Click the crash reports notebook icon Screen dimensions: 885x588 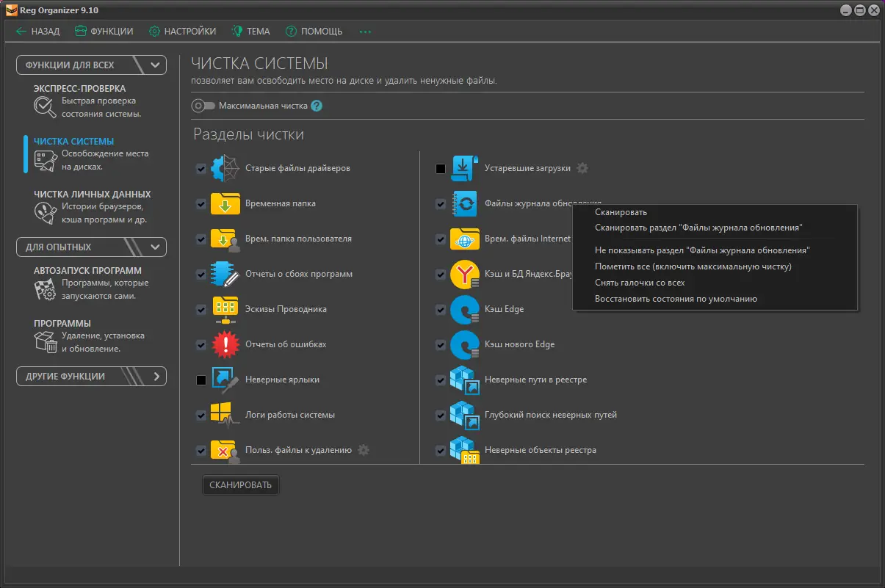(225, 275)
